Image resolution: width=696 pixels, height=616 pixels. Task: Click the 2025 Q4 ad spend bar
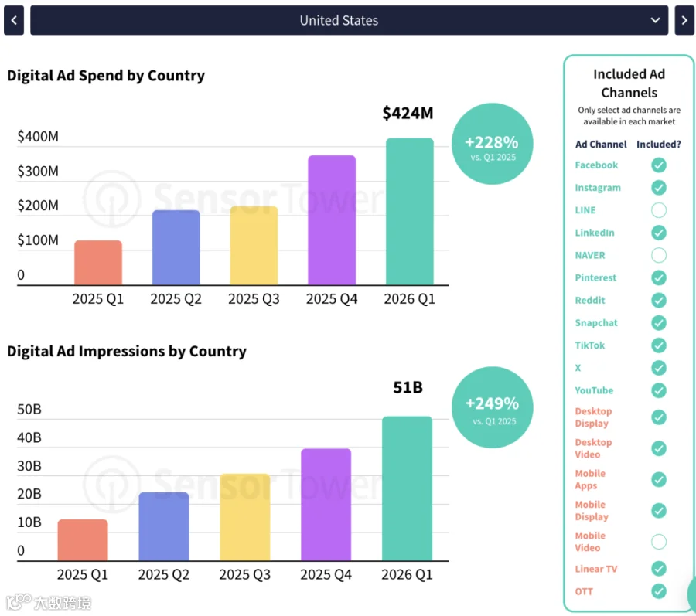[332, 220]
